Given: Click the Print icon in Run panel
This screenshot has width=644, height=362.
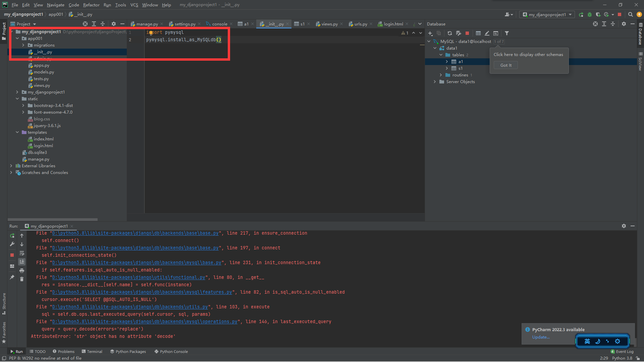Looking at the screenshot, I should 22,270.
